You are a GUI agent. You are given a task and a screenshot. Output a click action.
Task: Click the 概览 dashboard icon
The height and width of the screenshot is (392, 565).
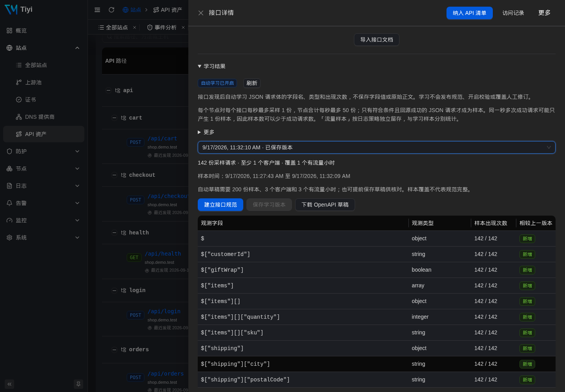(x=9, y=31)
